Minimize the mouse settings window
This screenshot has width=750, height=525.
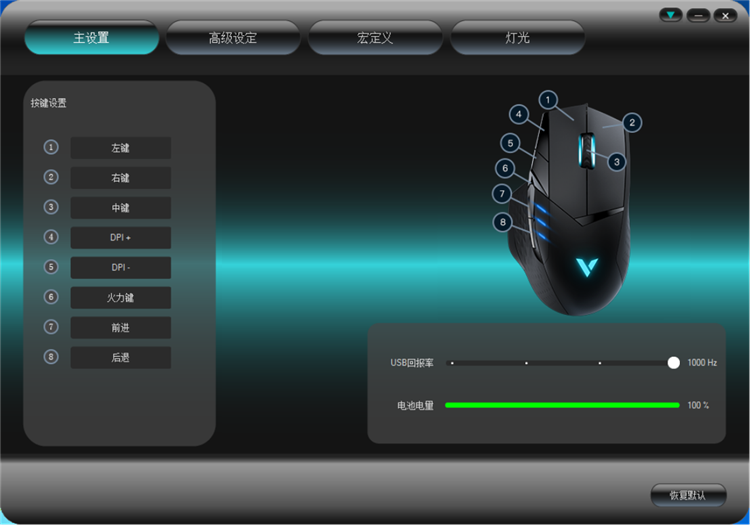pos(698,16)
